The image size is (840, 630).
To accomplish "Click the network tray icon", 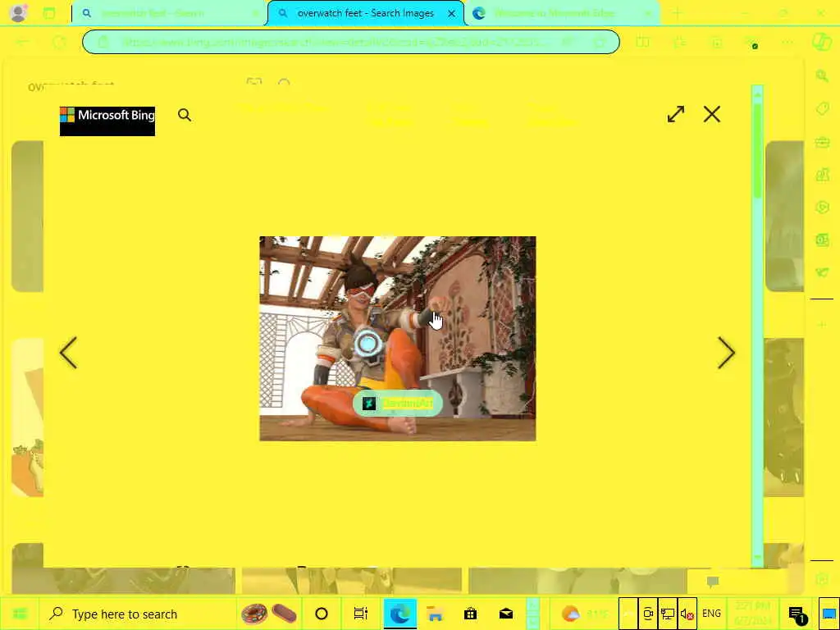I will 668,614.
